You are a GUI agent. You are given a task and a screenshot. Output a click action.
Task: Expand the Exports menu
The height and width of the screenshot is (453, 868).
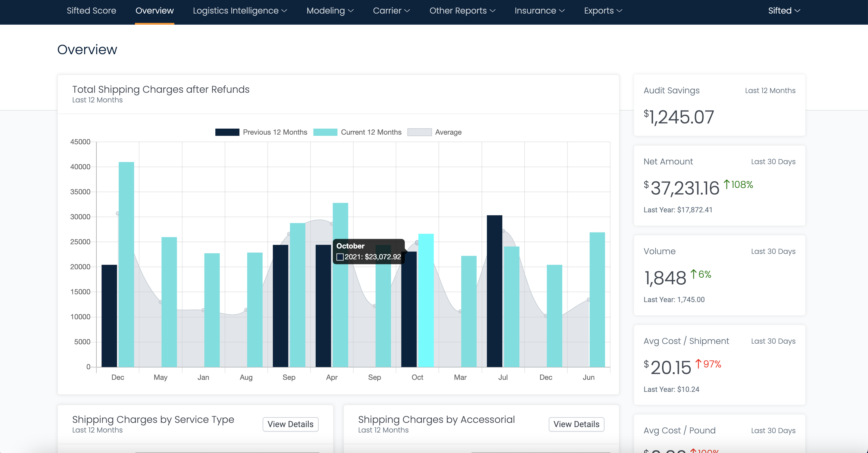pos(602,11)
